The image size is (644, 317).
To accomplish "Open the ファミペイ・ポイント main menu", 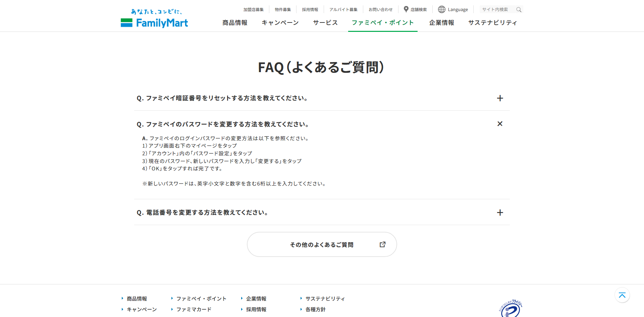I will (x=383, y=22).
